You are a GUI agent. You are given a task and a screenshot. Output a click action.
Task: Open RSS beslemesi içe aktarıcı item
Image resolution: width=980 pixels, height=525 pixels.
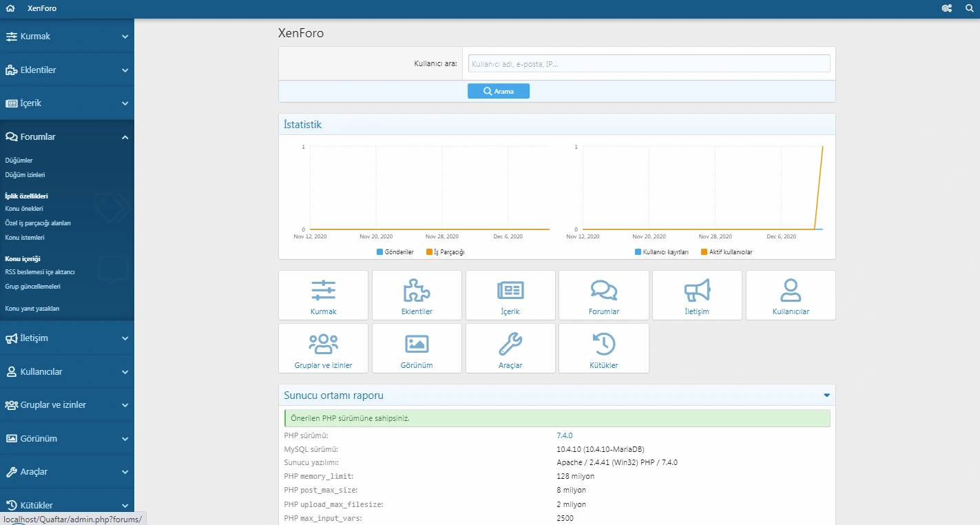point(40,272)
